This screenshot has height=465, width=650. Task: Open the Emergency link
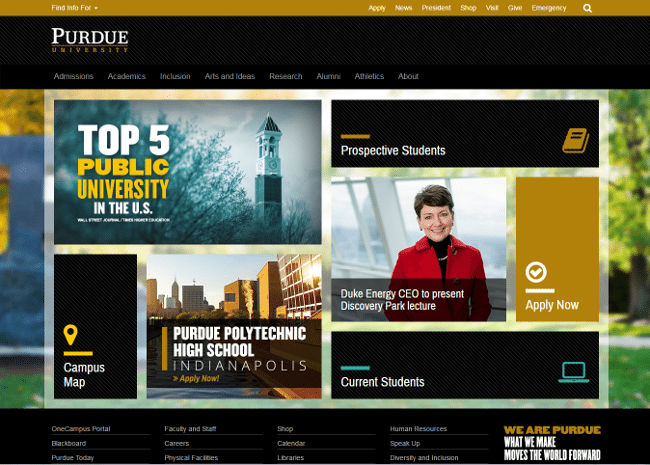click(549, 8)
